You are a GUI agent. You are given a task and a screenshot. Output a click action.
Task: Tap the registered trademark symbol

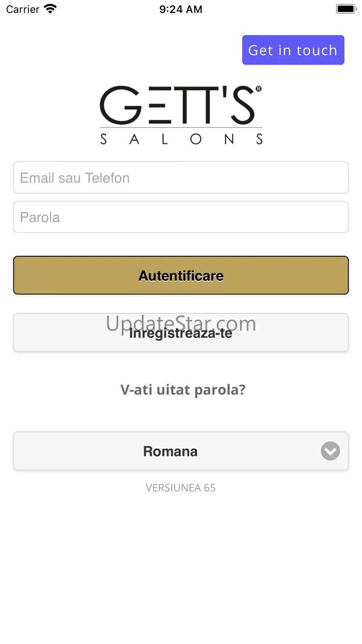[x=259, y=89]
